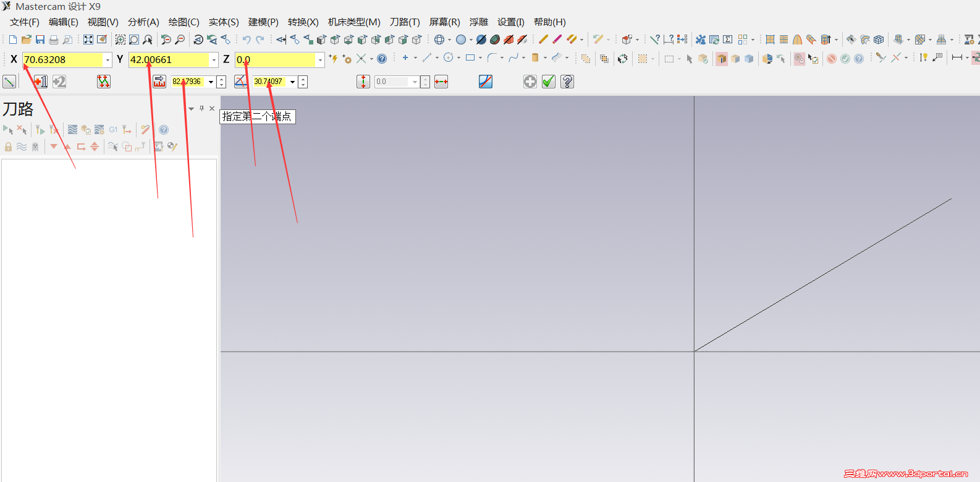Open the 刀路(T) menu
The width and height of the screenshot is (980, 482).
point(405,22)
